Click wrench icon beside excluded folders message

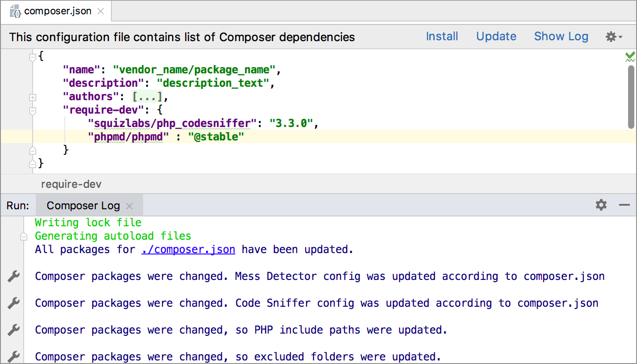tap(14, 357)
